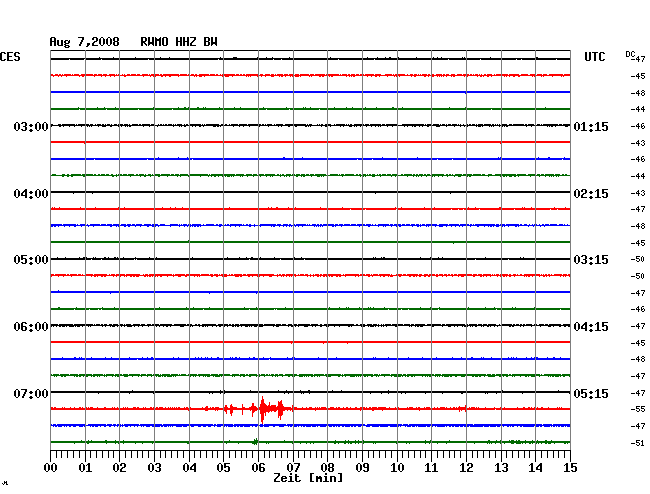The width and height of the screenshot is (650, 494).
Task: Select the UTC time label "03:15"
Action: coord(591,260)
